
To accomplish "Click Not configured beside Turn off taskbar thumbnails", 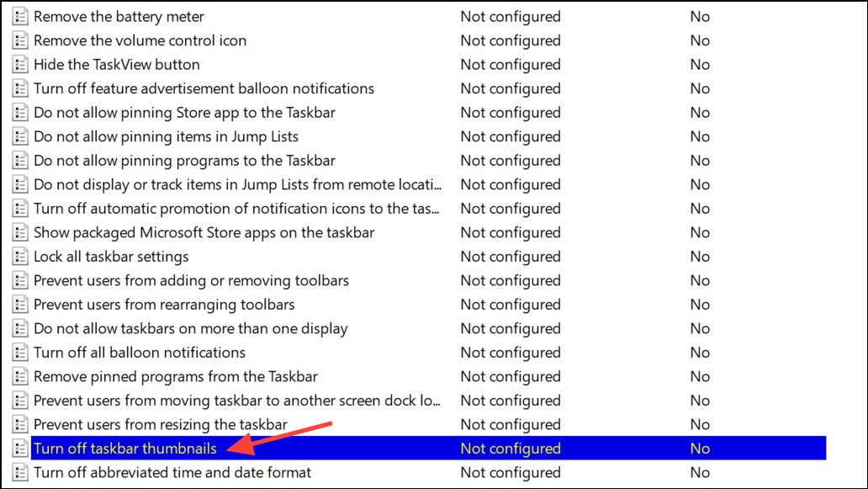I will tap(510, 449).
